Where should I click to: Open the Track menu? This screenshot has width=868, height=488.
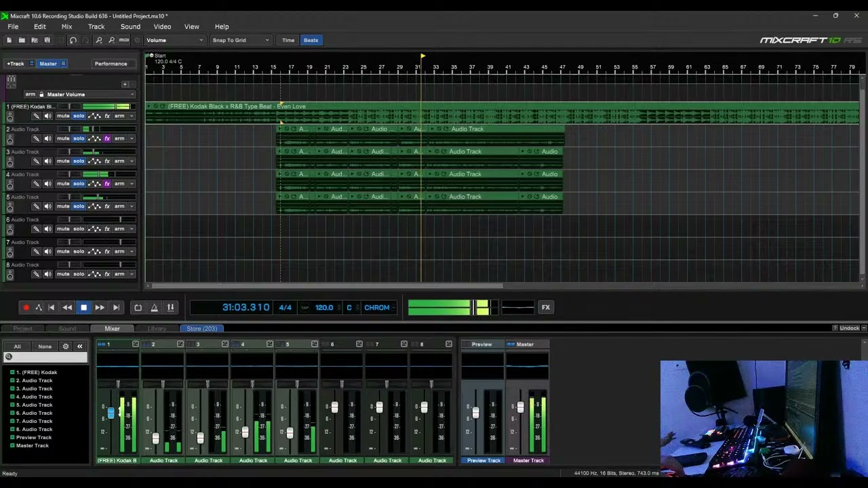[x=96, y=26]
